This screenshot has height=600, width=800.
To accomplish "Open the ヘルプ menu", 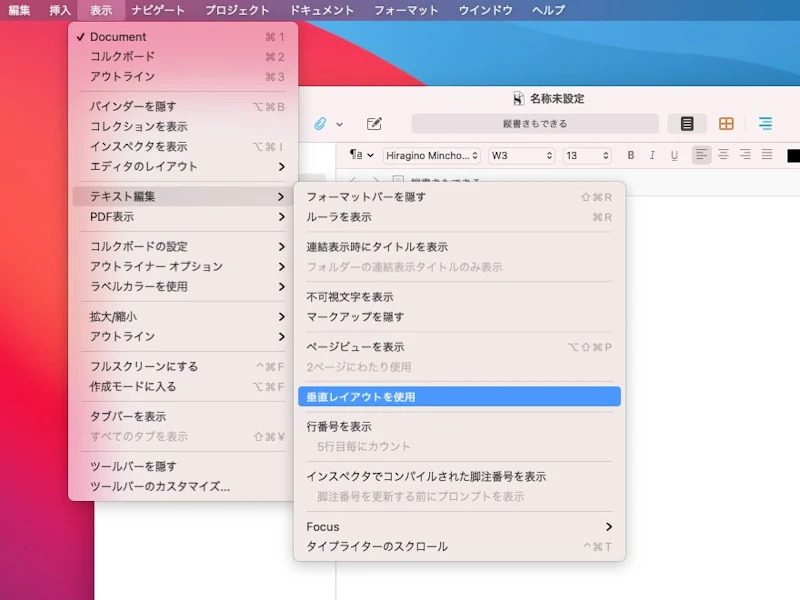I will 546,11.
